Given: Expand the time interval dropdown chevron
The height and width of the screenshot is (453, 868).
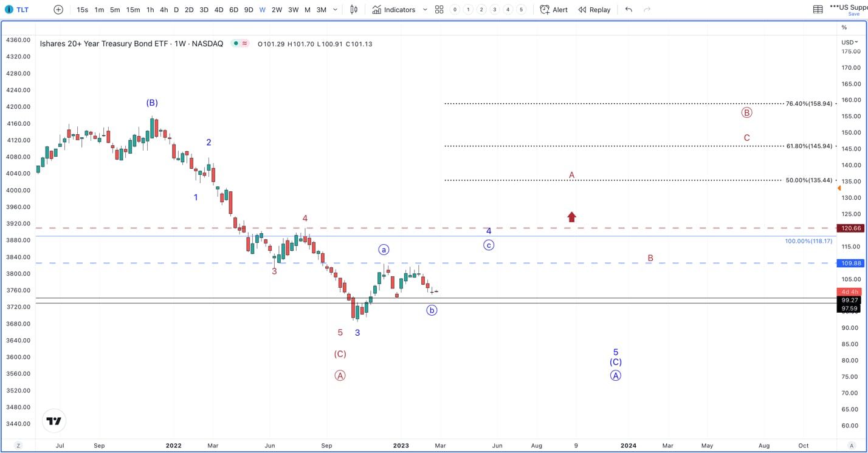Looking at the screenshot, I should 335,10.
